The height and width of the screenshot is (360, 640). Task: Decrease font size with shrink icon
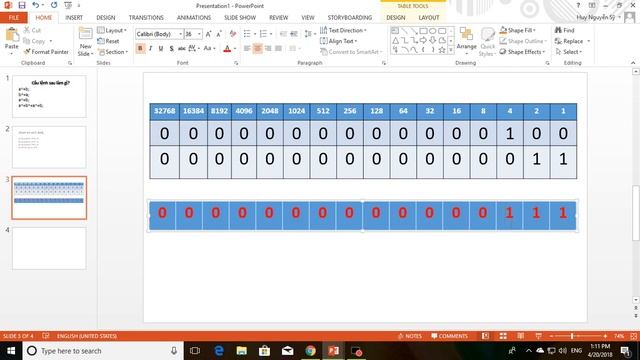click(219, 34)
